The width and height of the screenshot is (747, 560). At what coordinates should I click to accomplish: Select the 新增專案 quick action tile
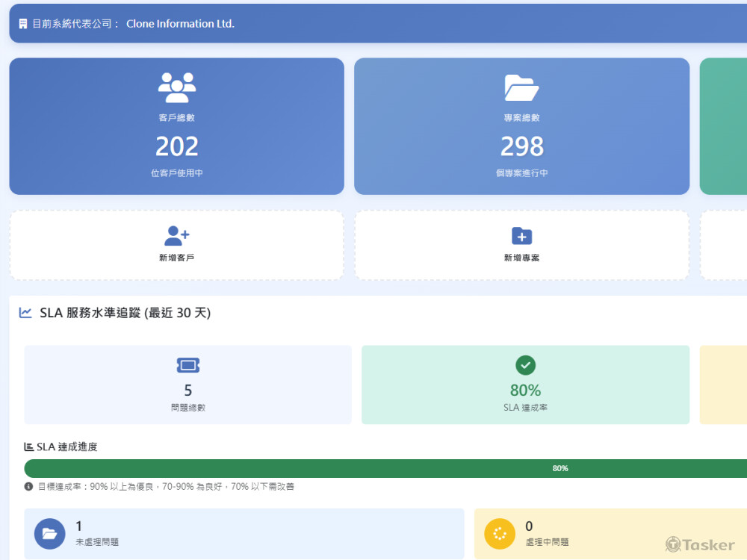point(521,245)
